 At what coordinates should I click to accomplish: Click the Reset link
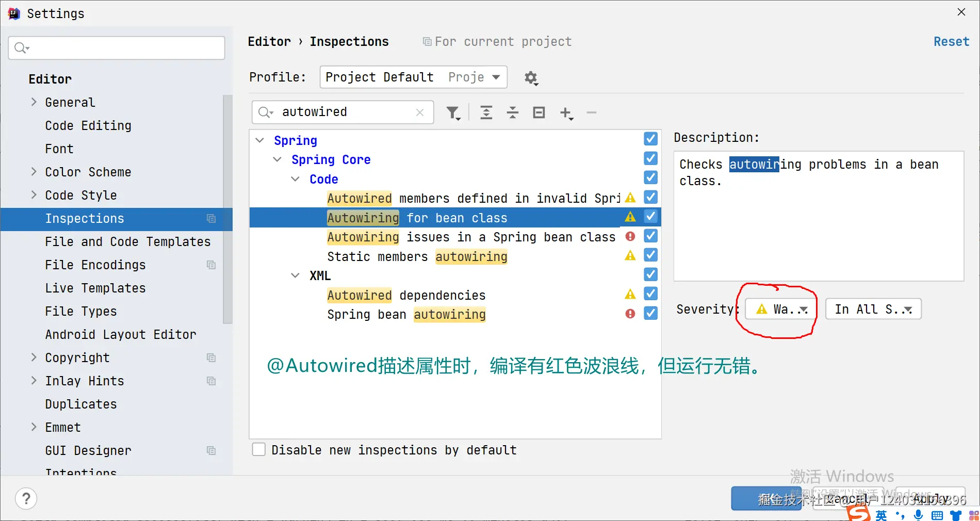[951, 41]
